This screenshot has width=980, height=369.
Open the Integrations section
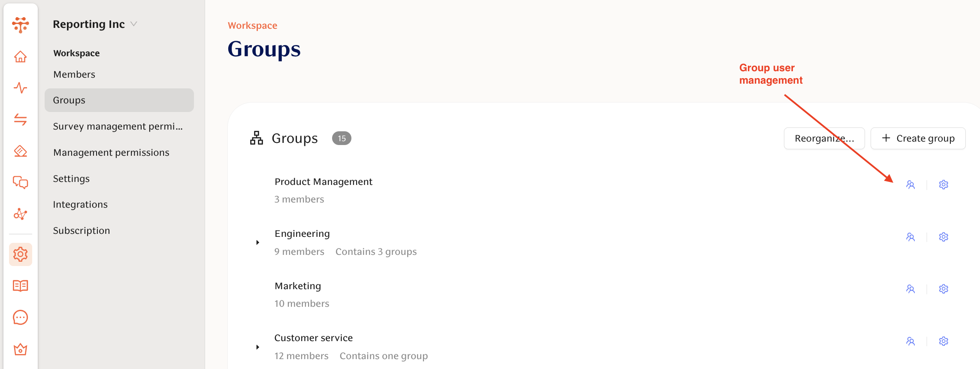(x=80, y=204)
